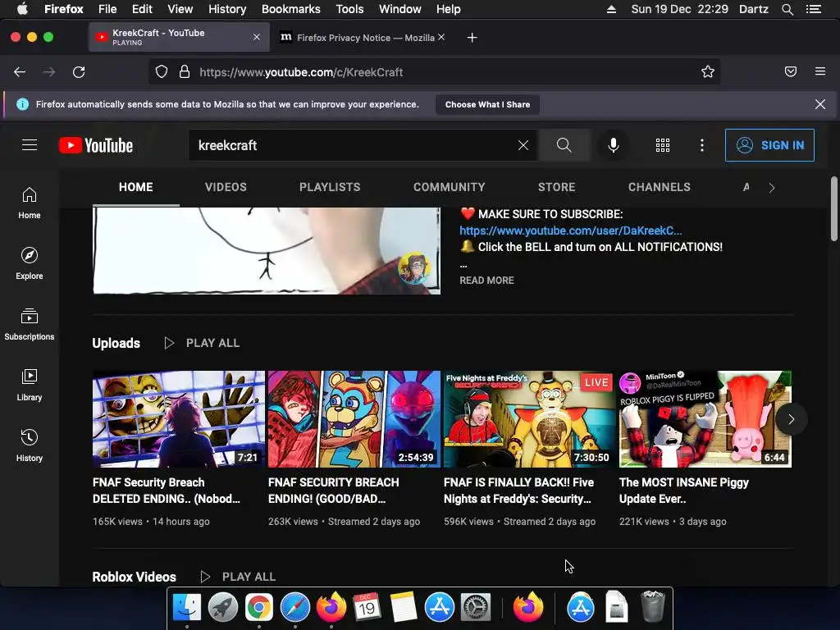Clear the kreekcraft search text
This screenshot has height=630, width=840.
point(523,145)
